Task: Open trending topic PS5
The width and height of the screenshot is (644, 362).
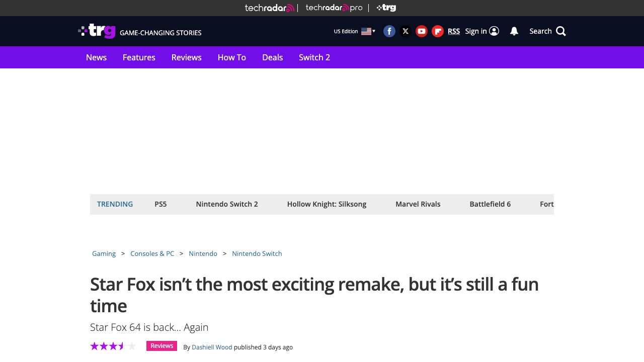Action: (x=160, y=204)
